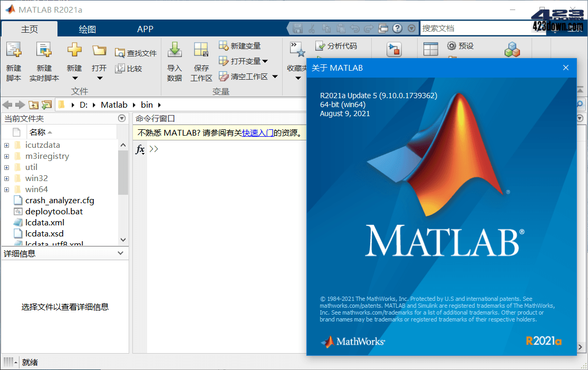Click the Copy icon in the quick access toolbar
Screen dimensions: 588x370
pos(326,28)
